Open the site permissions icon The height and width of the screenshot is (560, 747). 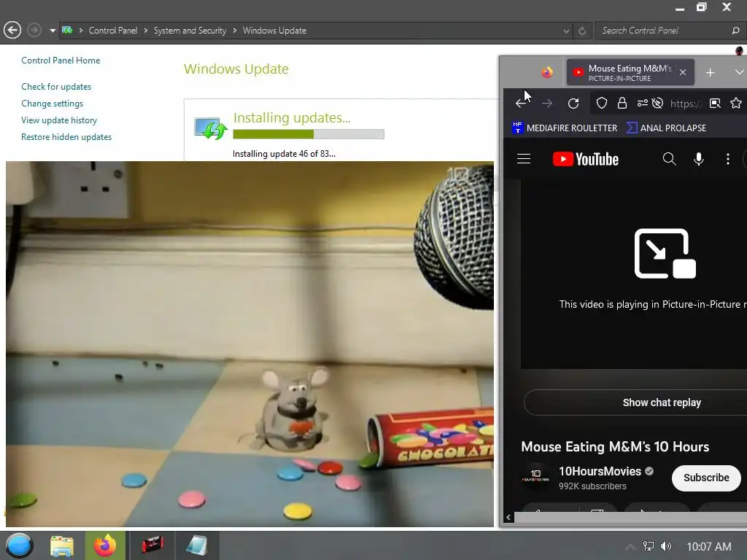click(x=642, y=104)
